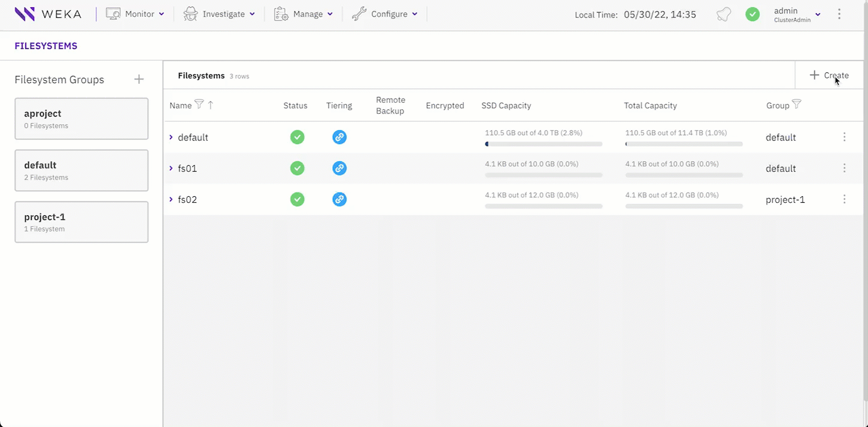Open the notifications bell icon
Viewport: 868px width, 427px height.
coord(723,14)
